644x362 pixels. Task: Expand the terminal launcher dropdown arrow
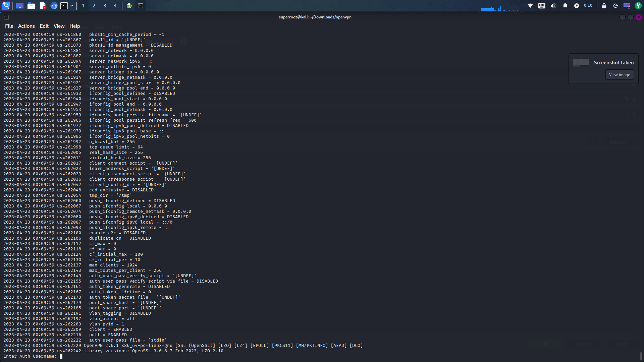point(72,6)
